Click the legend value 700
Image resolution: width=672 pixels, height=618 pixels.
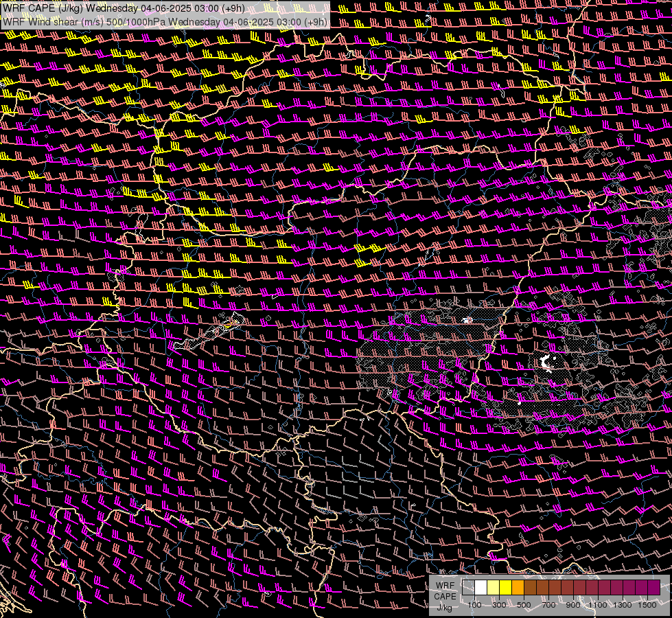[548, 605]
